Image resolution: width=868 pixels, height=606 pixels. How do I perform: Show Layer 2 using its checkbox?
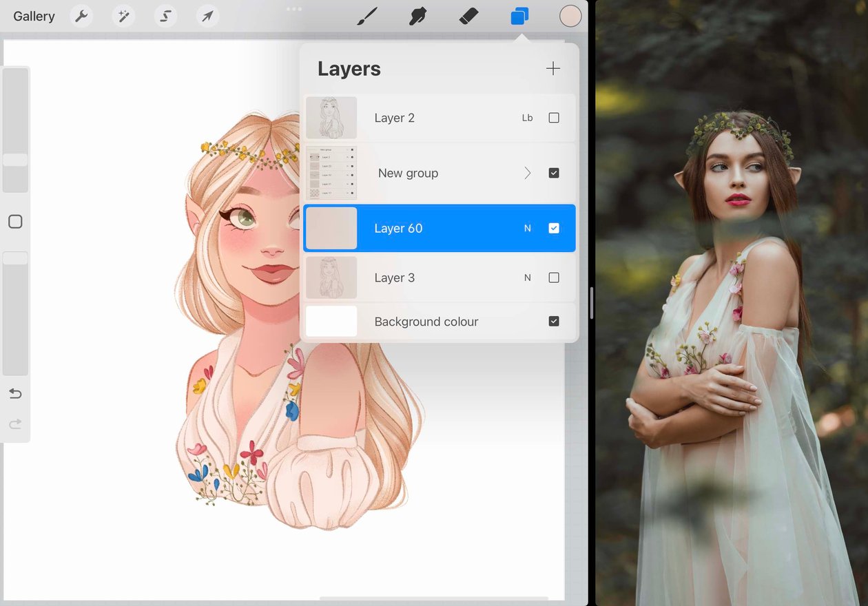(x=554, y=118)
